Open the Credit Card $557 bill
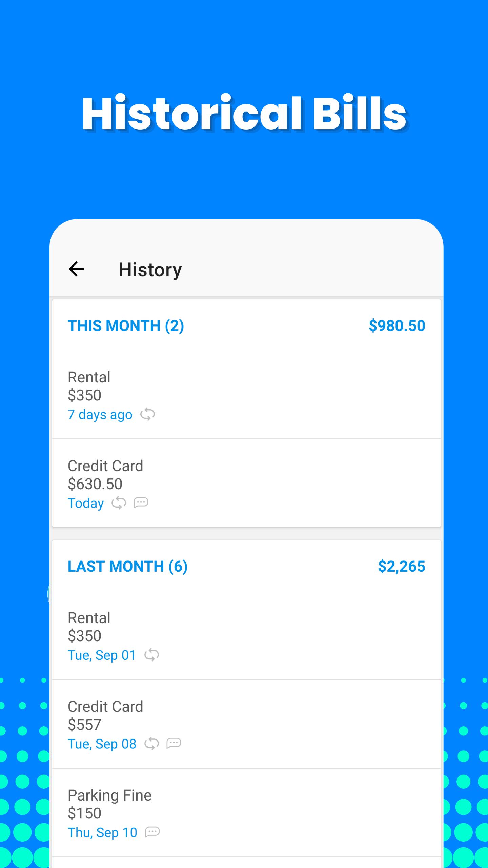 [246, 724]
